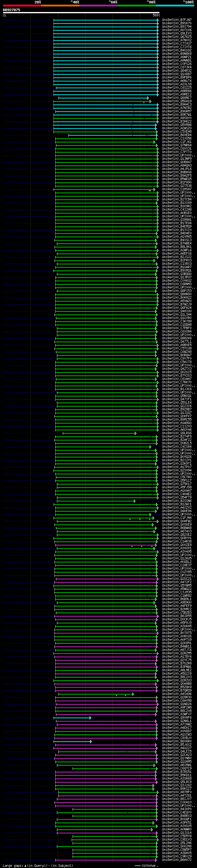This screenshot has height=868, width=197.
Task: Click the short cyan alignment bar of B6V6R0
Action: pos(73,741)
